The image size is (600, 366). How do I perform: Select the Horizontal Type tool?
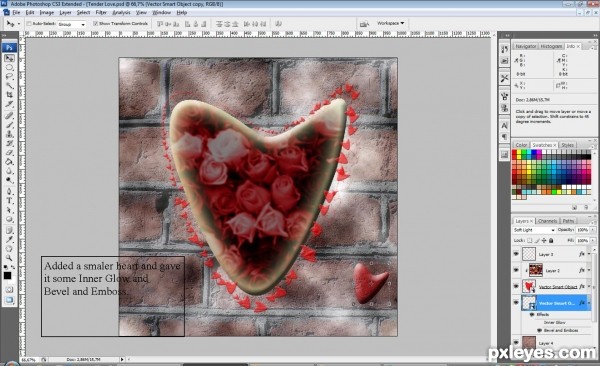[9, 201]
